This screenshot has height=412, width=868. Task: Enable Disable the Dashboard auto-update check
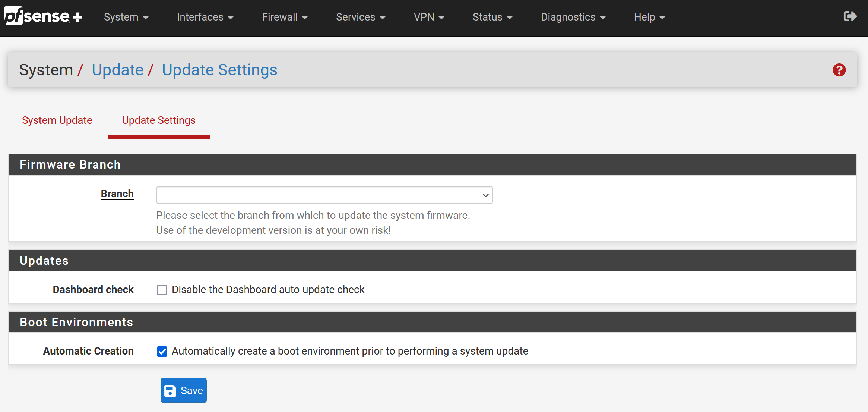pos(162,290)
